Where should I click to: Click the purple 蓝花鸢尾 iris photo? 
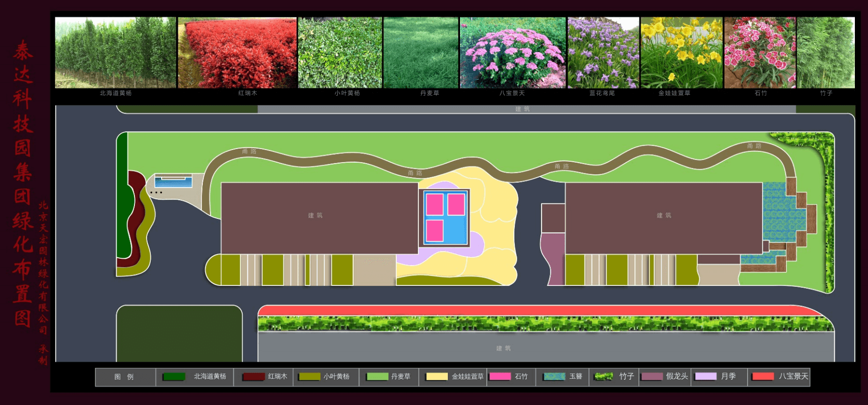(x=603, y=52)
